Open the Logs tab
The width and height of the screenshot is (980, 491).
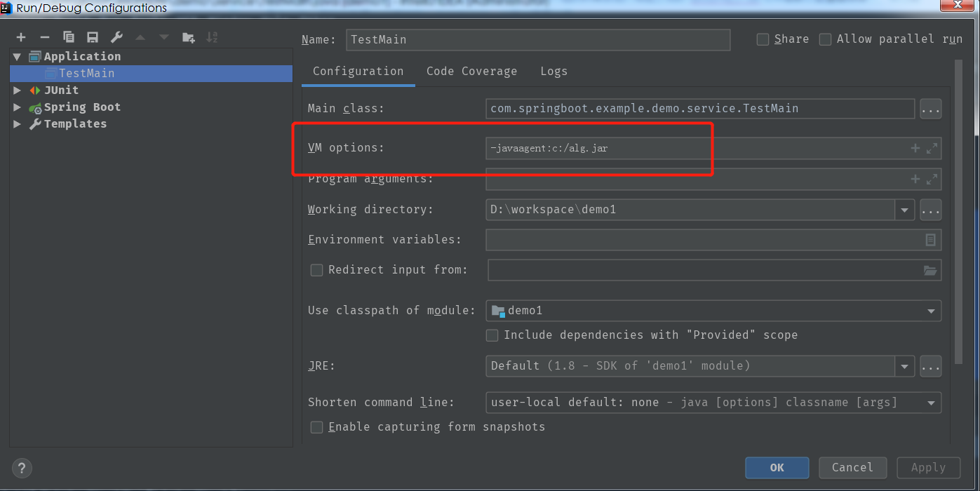(x=553, y=71)
